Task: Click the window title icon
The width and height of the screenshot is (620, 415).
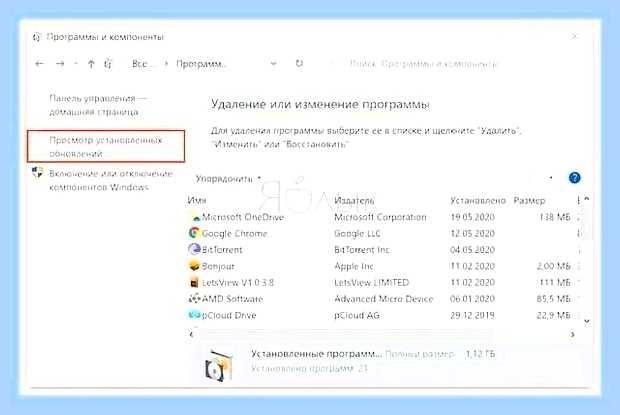Action: click(x=36, y=37)
